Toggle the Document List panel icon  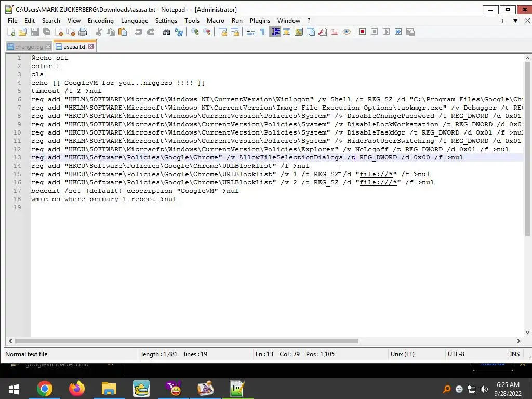[x=311, y=32]
